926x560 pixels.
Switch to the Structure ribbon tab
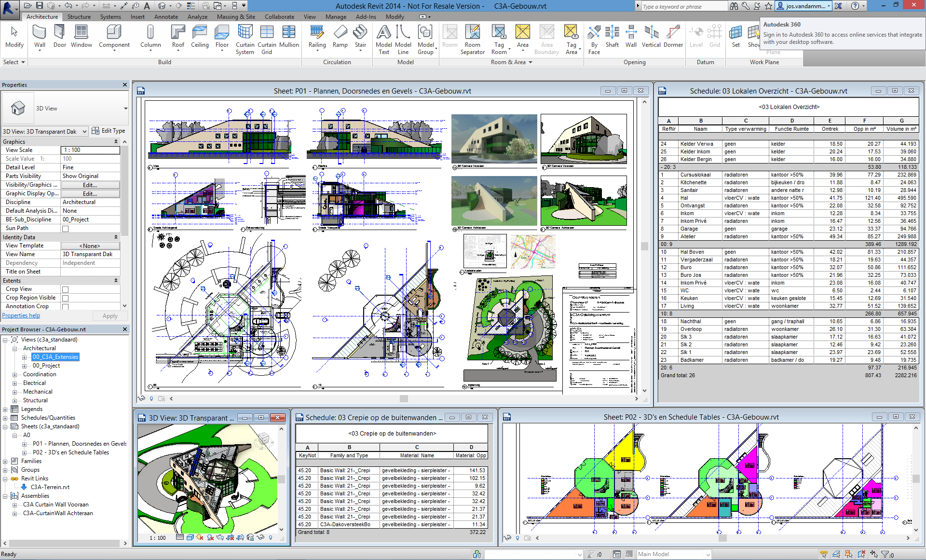click(79, 16)
